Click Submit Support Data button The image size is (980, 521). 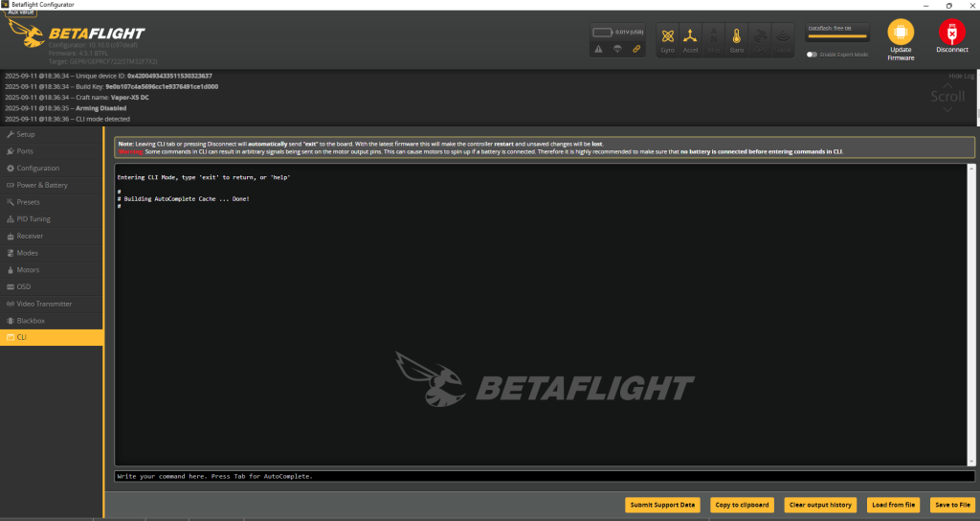point(662,505)
